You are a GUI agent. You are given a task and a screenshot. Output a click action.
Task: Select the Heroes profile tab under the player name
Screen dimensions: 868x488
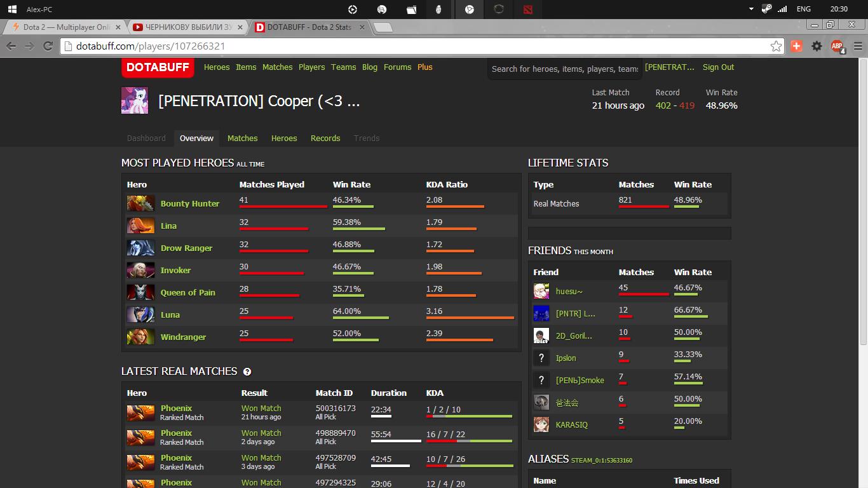pyautogui.click(x=284, y=138)
